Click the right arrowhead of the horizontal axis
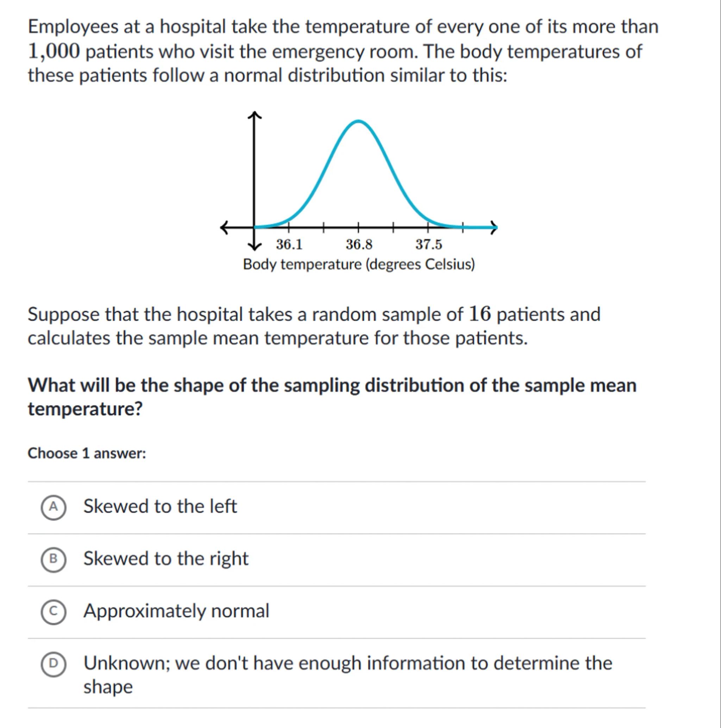This screenshot has width=721, height=728. coord(494,227)
